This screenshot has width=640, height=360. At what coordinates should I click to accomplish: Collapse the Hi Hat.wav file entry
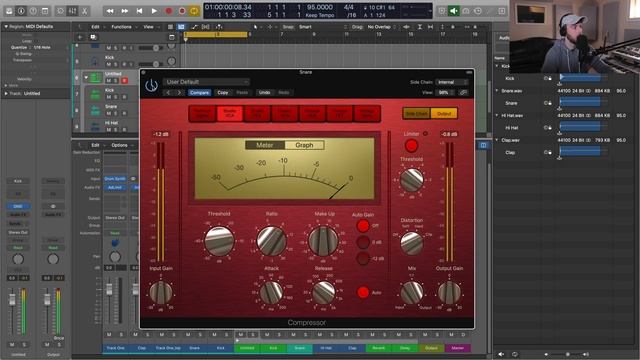point(497,116)
